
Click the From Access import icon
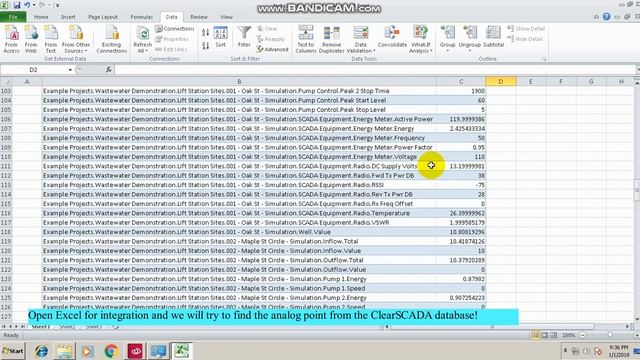(11, 39)
